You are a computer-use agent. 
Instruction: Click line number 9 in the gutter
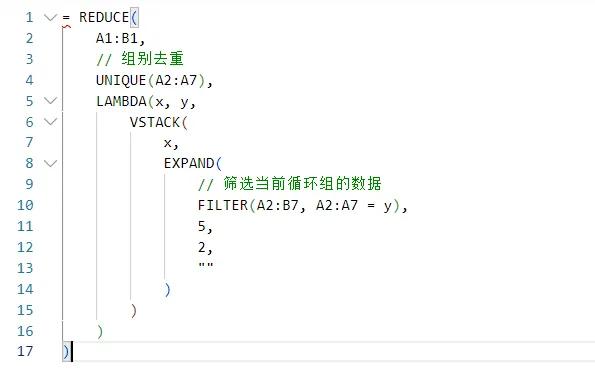pyautogui.click(x=29, y=184)
